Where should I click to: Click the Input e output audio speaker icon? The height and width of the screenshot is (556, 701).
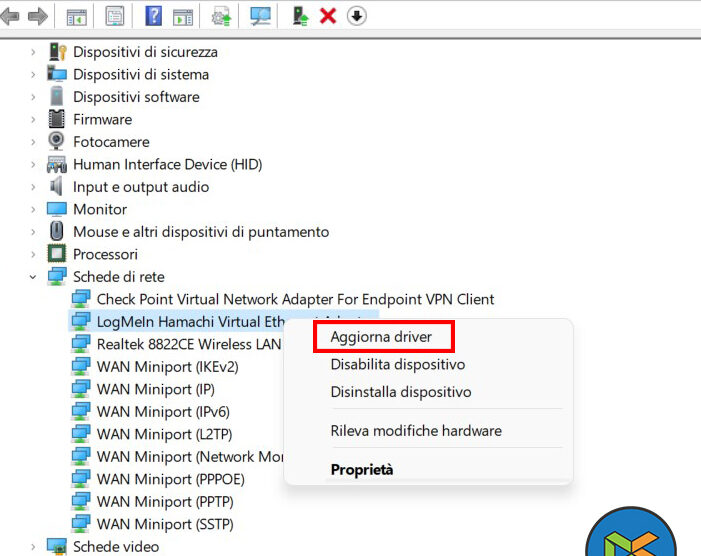point(56,186)
